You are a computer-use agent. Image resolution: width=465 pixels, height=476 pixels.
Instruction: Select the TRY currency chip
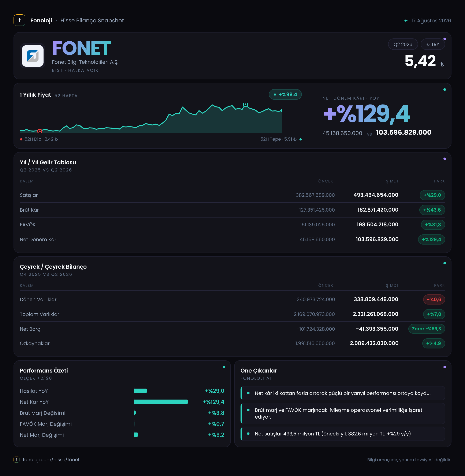[x=432, y=44]
